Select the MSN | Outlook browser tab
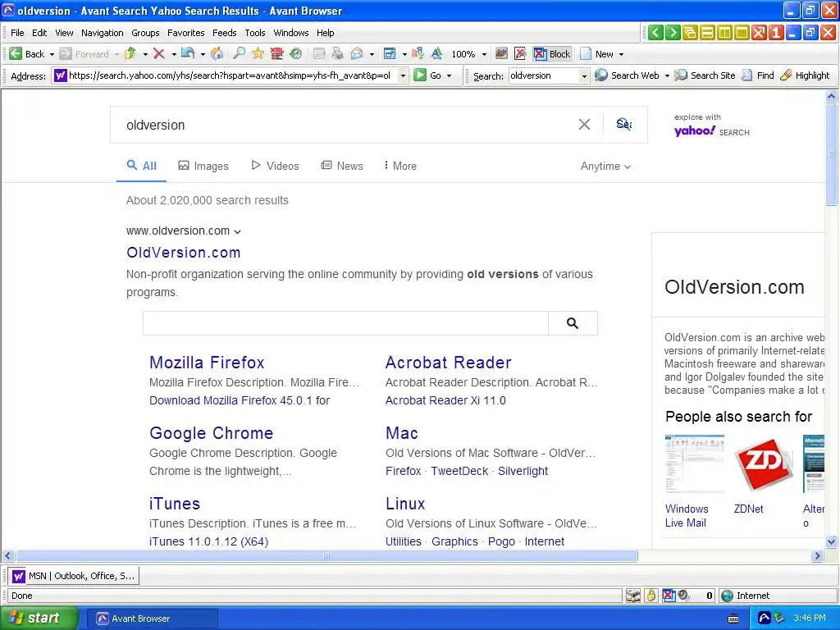 (x=74, y=576)
